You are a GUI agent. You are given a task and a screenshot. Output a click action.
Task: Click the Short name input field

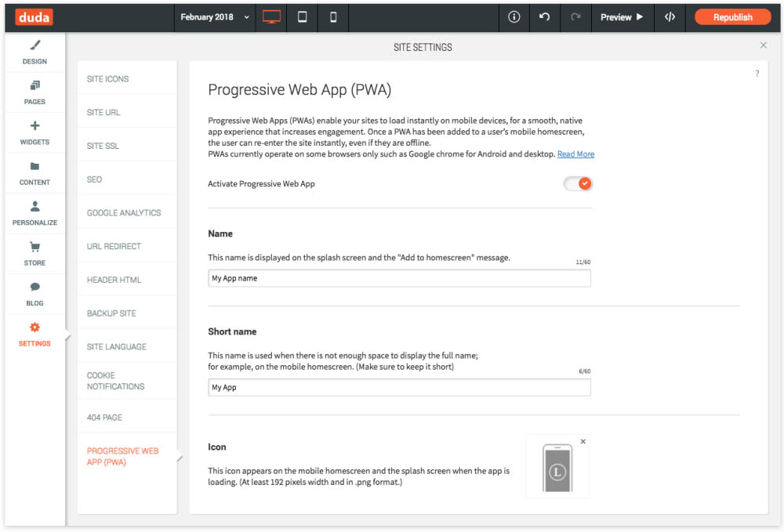tap(399, 387)
